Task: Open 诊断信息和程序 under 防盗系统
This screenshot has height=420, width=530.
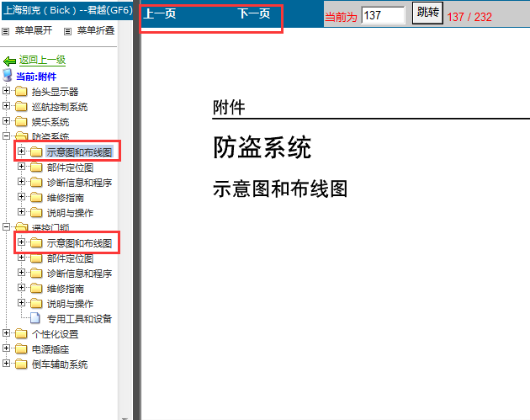Action: coord(79,183)
